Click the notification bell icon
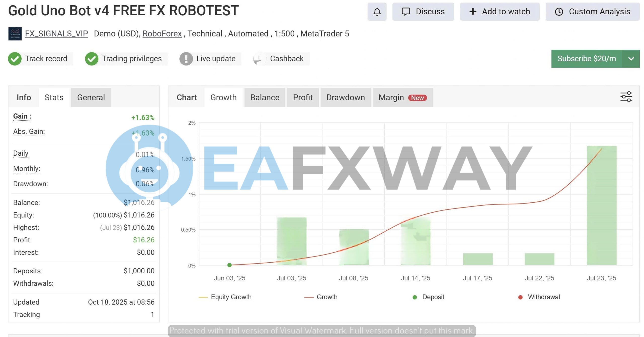 pos(377,11)
